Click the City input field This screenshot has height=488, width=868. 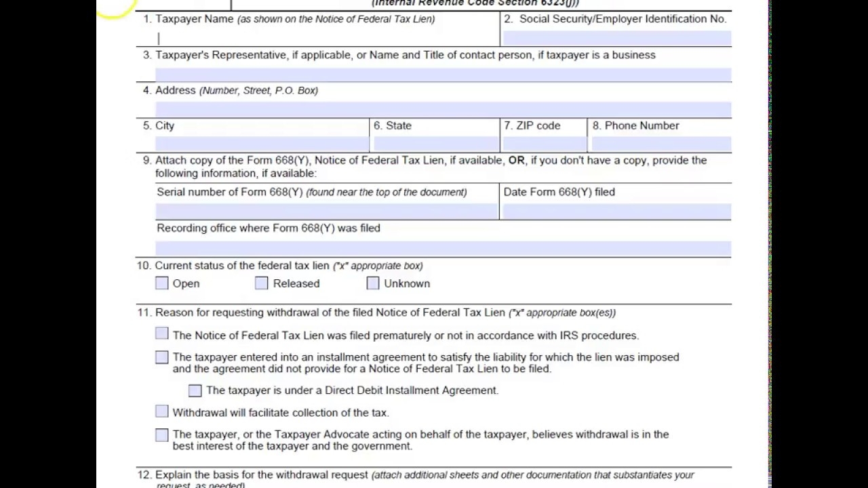(x=262, y=144)
